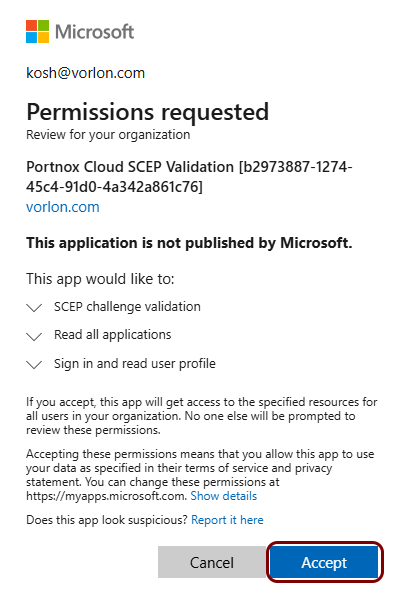
Task: Click the This app would like to text
Action: 100,279
